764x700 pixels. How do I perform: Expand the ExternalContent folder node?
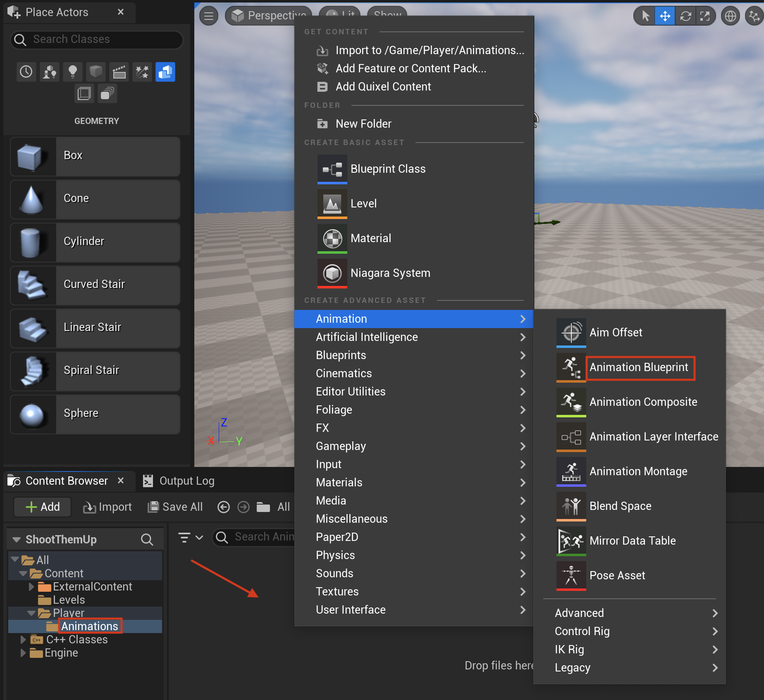coord(31,586)
